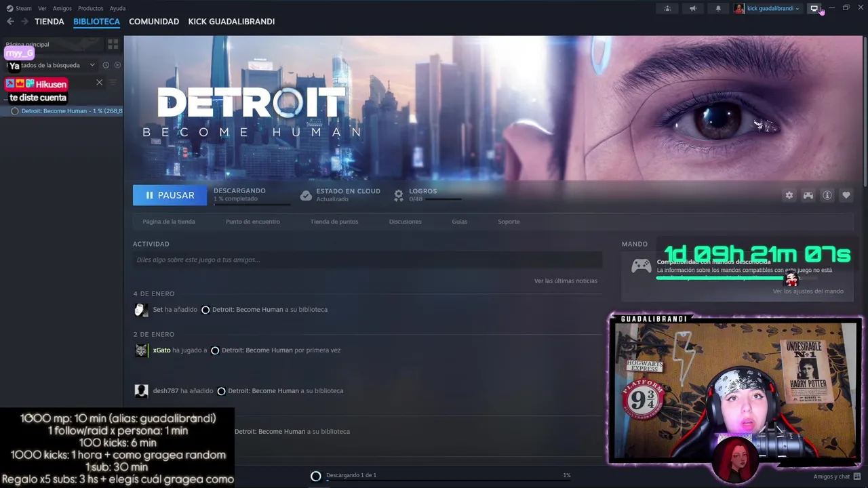The width and height of the screenshot is (868, 488).
Task: Click the DESCARGANDO download progress bar
Action: tap(252, 204)
